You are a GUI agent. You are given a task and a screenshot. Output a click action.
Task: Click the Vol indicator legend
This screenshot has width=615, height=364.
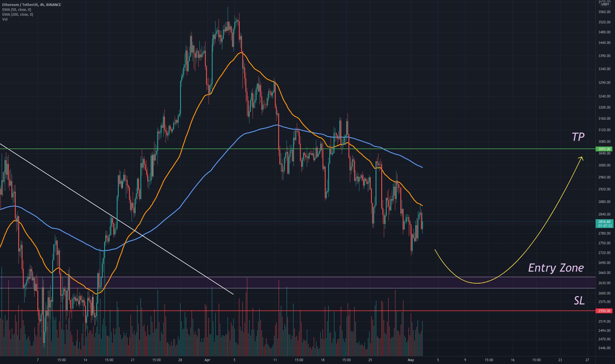coord(5,19)
